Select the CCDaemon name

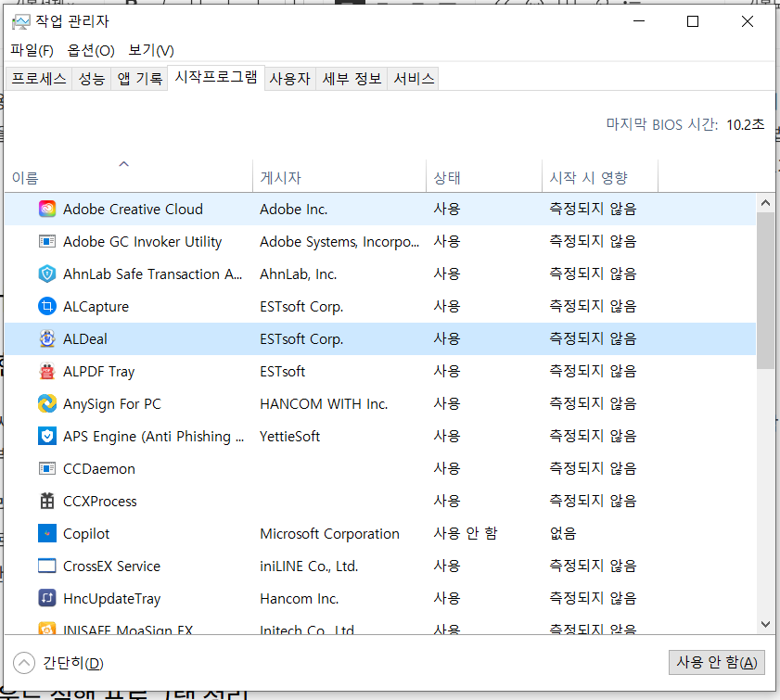click(x=99, y=469)
